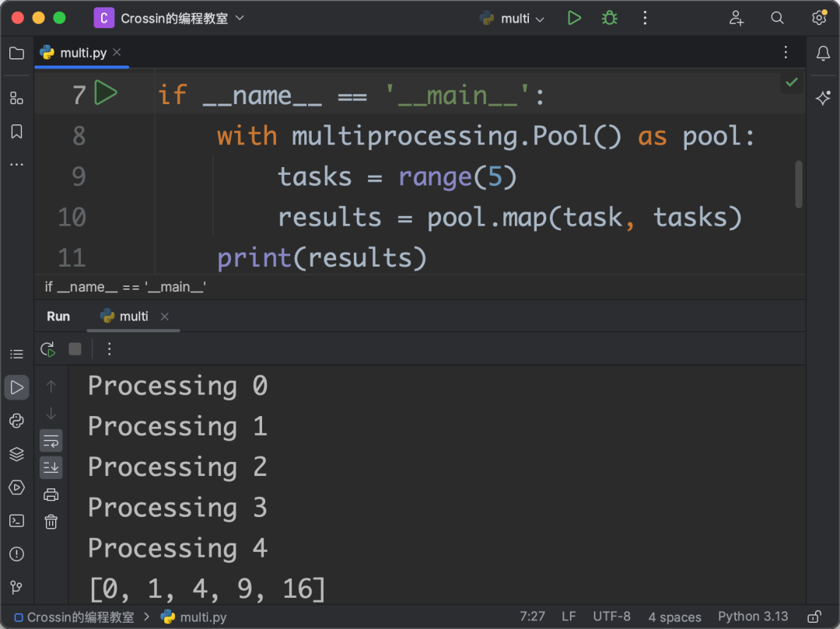The image size is (840, 629).
Task: Open the Services tool window icon
Action: pyautogui.click(x=16, y=487)
